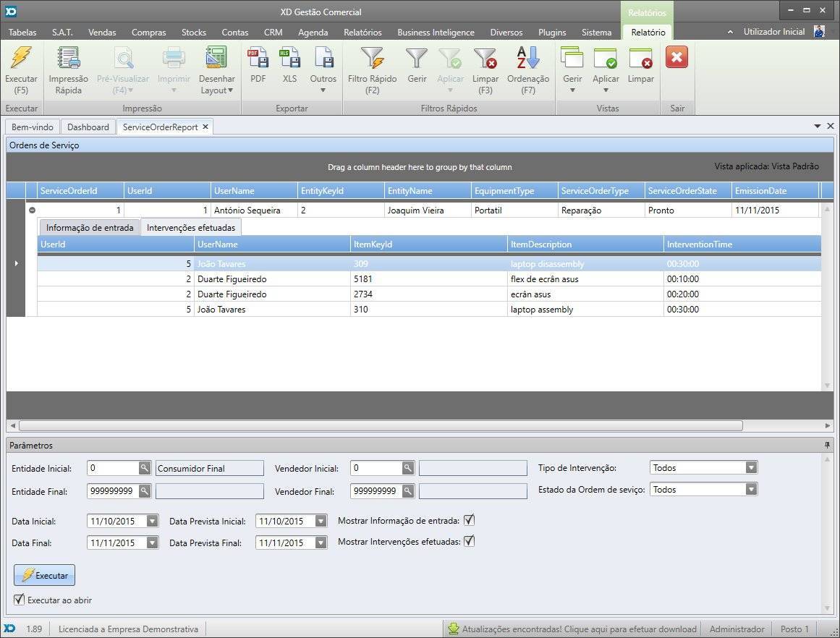Click 'Administrador' in status bar

pyautogui.click(x=737, y=629)
